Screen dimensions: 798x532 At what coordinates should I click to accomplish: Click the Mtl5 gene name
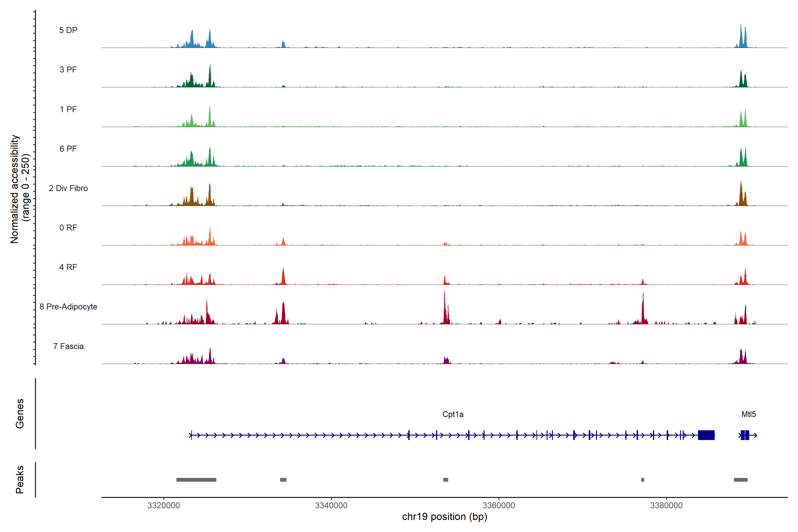(x=749, y=414)
